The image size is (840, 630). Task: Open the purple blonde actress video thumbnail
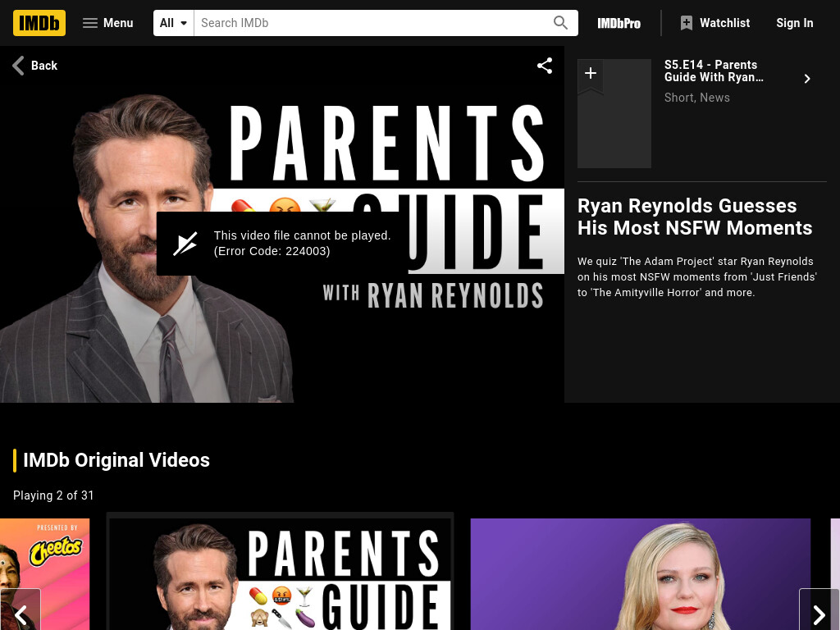[640, 573]
